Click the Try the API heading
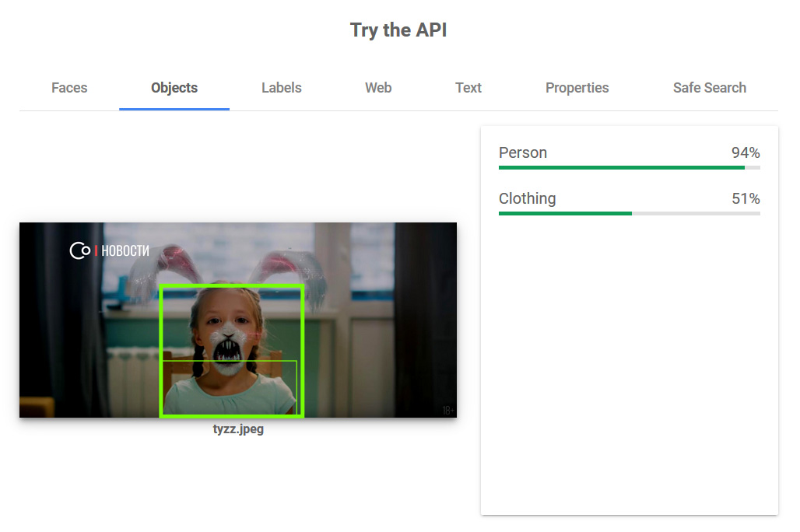800x532 pixels. [398, 30]
